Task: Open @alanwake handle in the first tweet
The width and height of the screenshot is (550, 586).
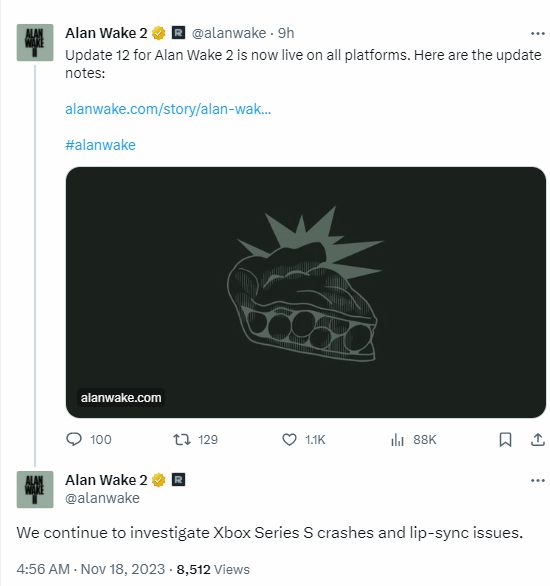Action: 229,33
